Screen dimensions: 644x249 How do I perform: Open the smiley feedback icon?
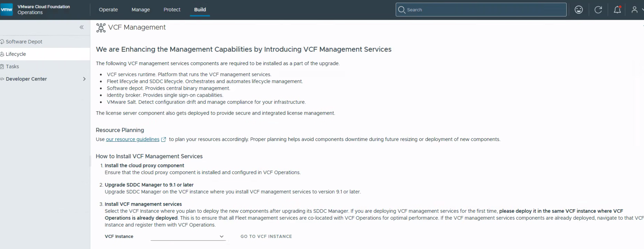pos(579,10)
